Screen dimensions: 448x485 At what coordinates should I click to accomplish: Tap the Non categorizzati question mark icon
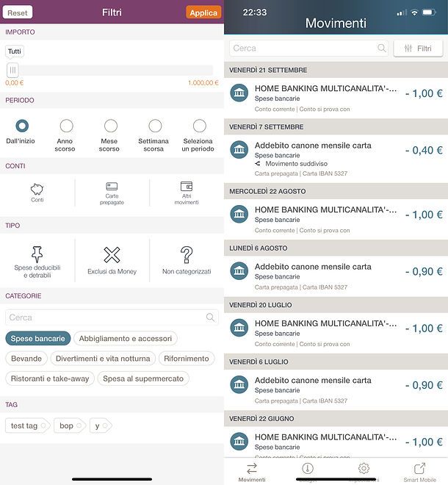pos(187,255)
